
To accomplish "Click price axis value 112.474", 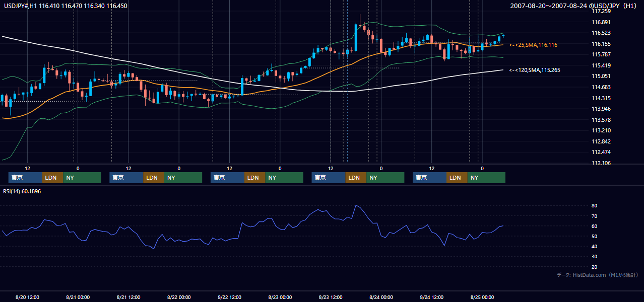I will 601,152.
